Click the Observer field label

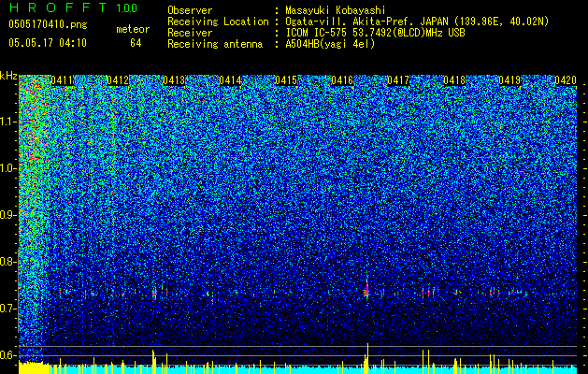click(x=190, y=10)
